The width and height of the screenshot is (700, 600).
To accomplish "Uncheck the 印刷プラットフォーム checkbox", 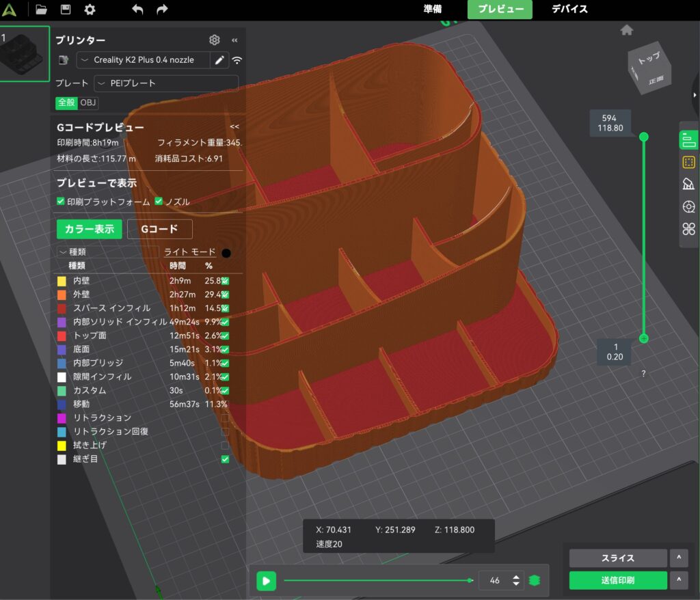I will 62,202.
